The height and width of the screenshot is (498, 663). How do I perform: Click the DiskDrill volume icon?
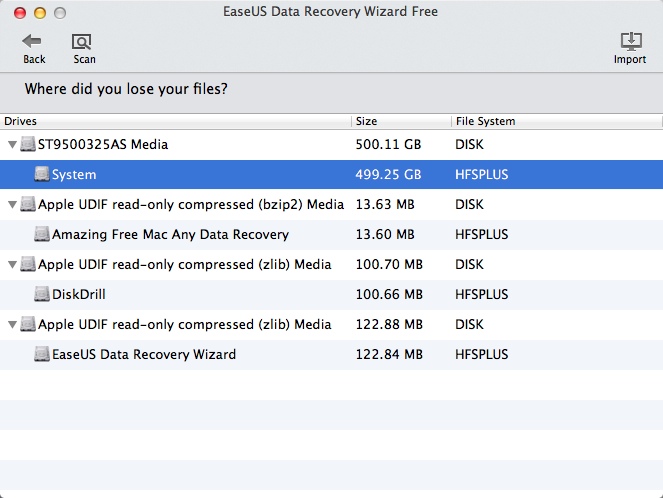pos(42,294)
